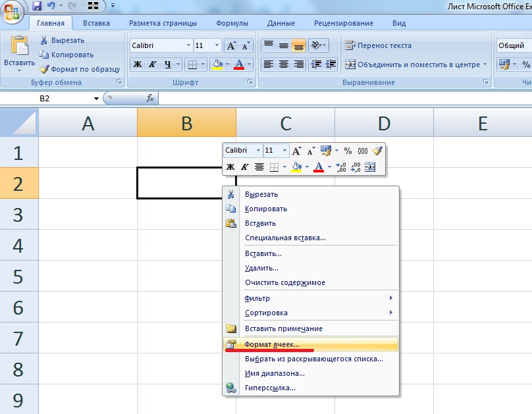Open ribbon font size 11 dropdown
532x414 pixels.
click(x=217, y=45)
